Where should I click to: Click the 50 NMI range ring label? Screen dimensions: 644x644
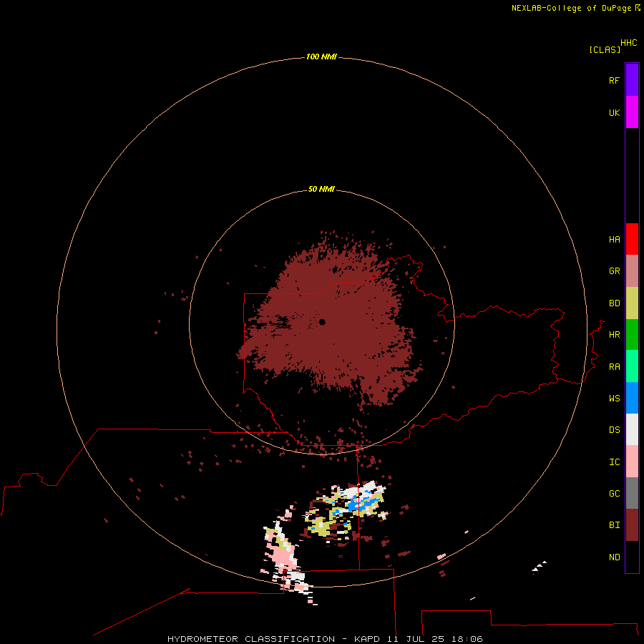(321, 189)
